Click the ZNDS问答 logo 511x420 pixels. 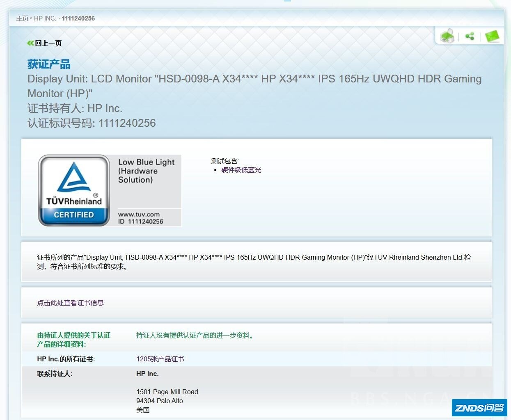click(x=479, y=408)
